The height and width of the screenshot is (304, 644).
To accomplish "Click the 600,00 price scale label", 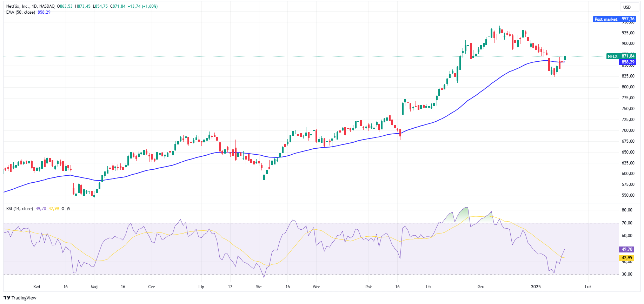I will 628,174.
